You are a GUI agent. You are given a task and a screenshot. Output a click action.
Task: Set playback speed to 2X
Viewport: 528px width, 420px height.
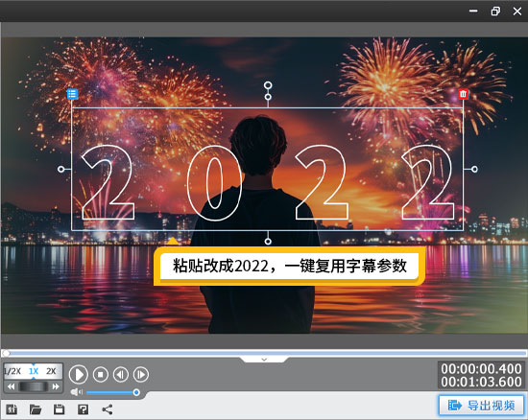click(x=51, y=371)
